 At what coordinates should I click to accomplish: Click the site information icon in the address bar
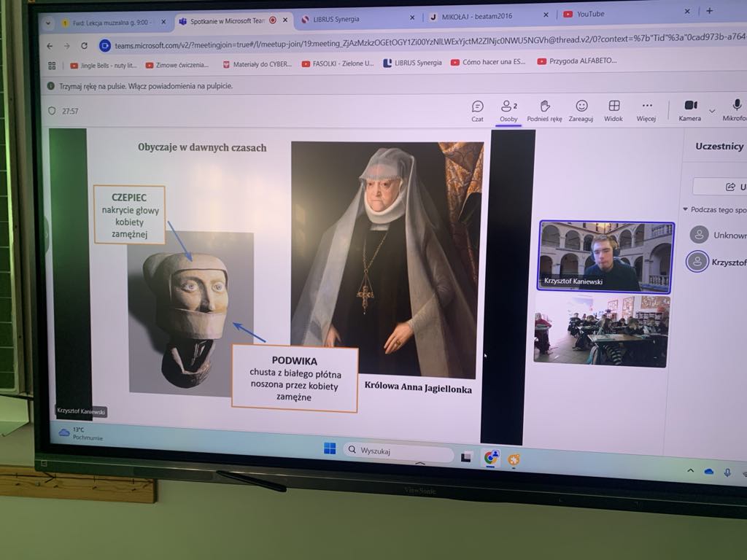pyautogui.click(x=104, y=46)
